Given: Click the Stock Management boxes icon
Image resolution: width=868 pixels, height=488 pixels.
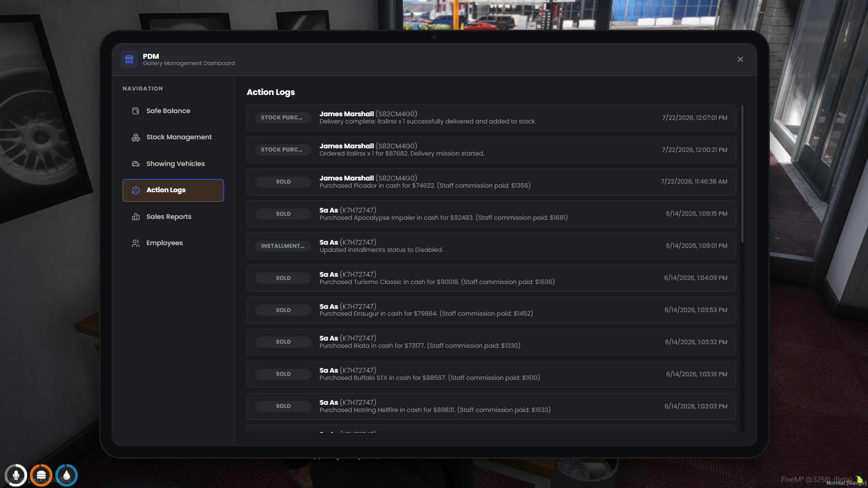Looking at the screenshot, I should click(135, 137).
